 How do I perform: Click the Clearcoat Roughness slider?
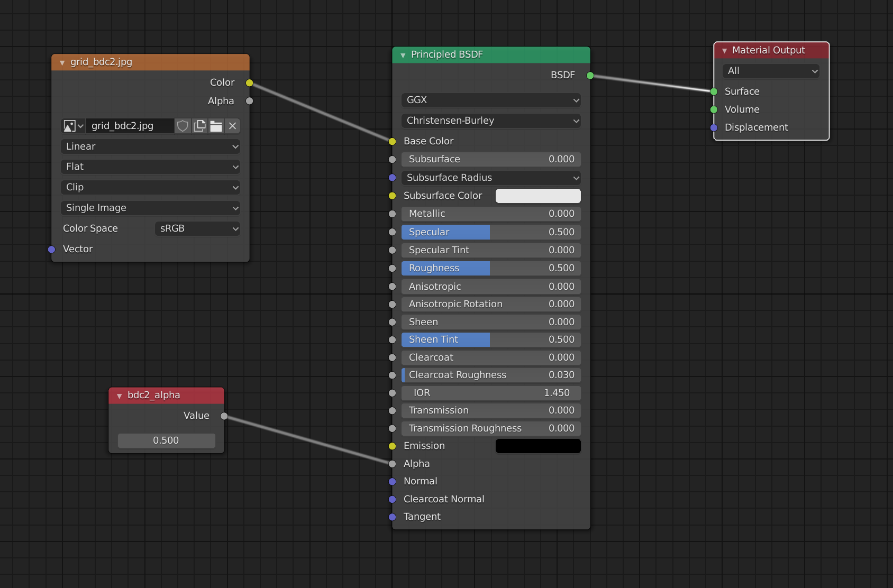click(491, 375)
